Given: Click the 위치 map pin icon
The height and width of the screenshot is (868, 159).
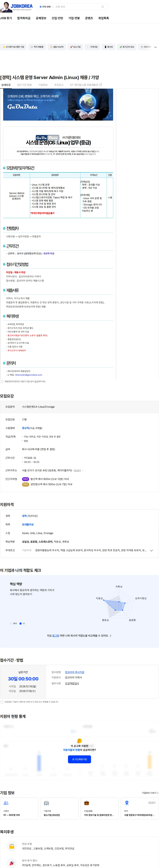Looking at the screenshot, I should pos(127,803).
